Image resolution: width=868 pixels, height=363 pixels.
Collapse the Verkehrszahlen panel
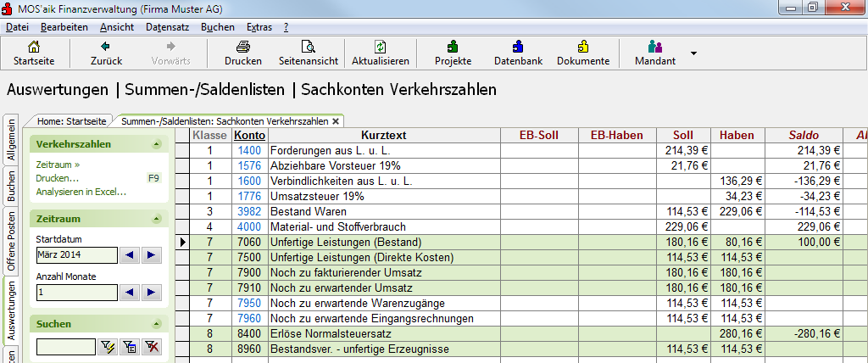tap(157, 145)
